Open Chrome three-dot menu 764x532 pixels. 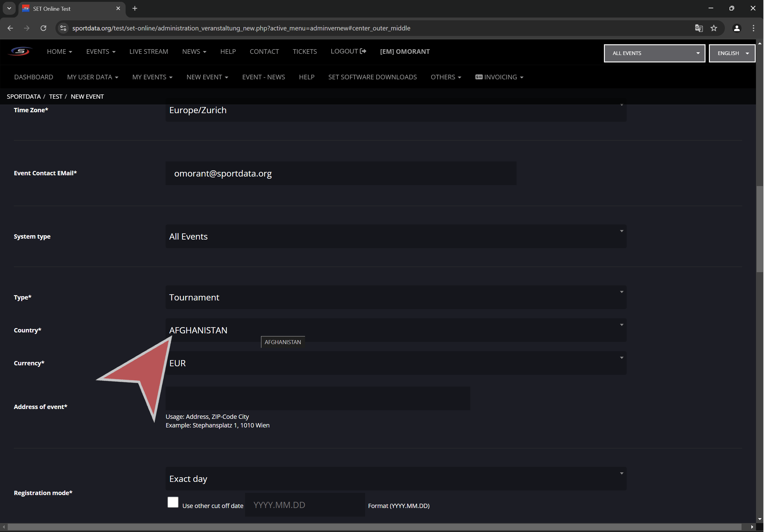[x=753, y=28]
